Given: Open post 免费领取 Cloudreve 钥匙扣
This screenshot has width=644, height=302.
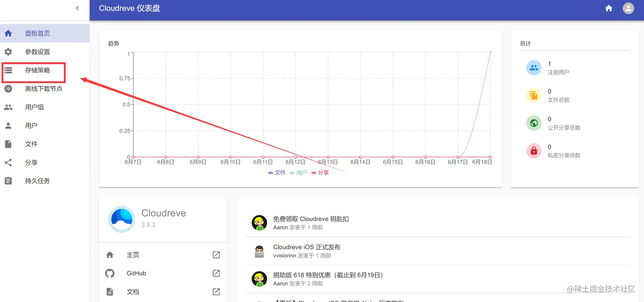Looking at the screenshot, I should (311, 219).
